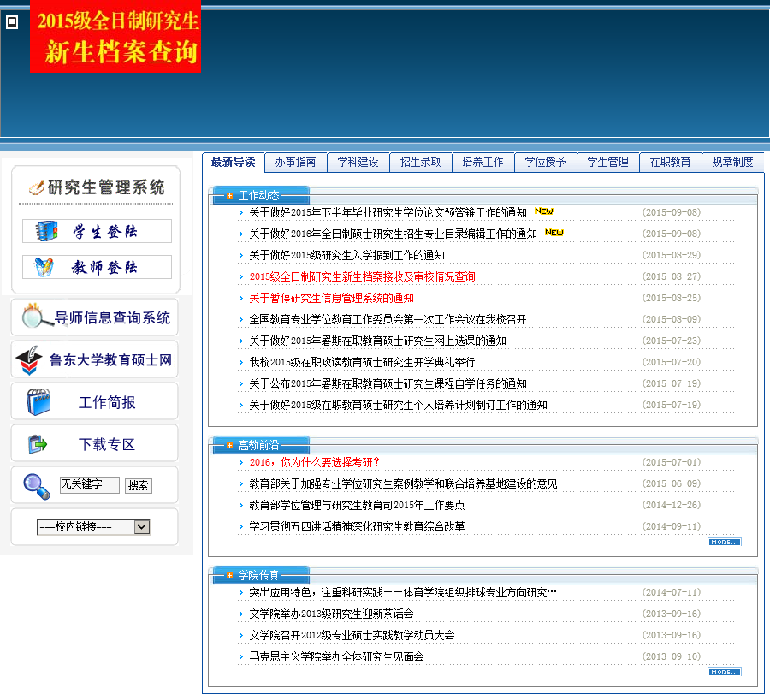Click the 无关键字 search input field

(x=89, y=485)
